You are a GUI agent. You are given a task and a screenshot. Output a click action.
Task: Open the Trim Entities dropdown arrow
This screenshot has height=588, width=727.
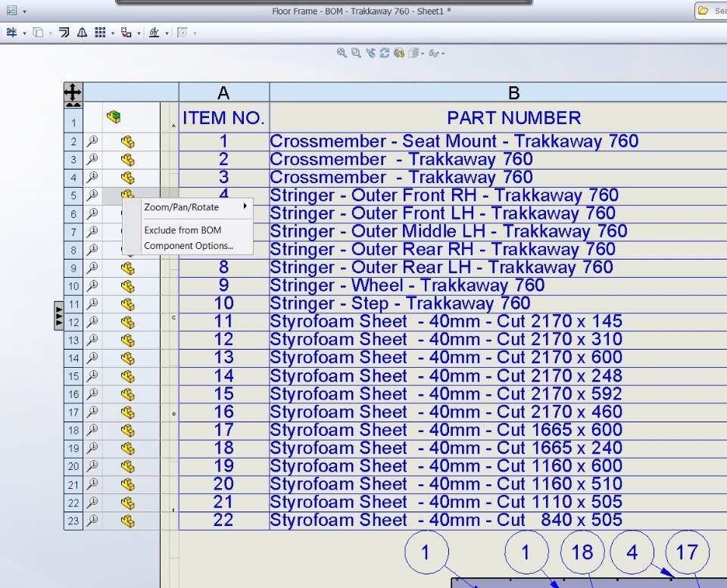[24, 33]
